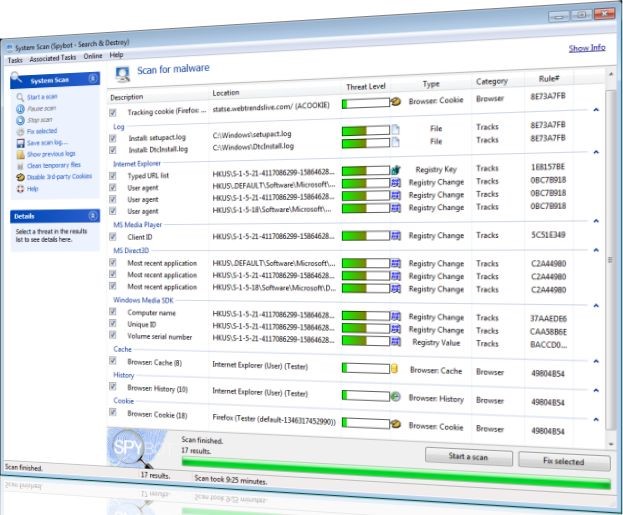
Task: Click the Start a scan magnifier icon
Action: click(20, 97)
